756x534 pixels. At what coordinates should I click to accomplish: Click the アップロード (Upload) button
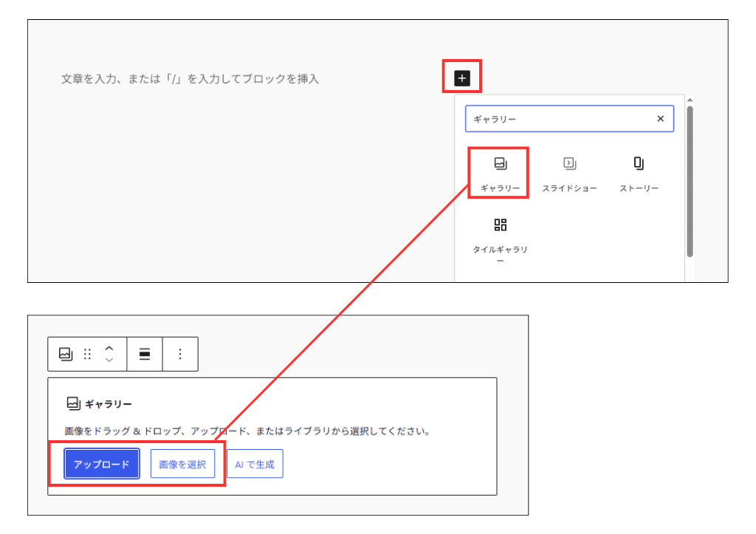[101, 463]
